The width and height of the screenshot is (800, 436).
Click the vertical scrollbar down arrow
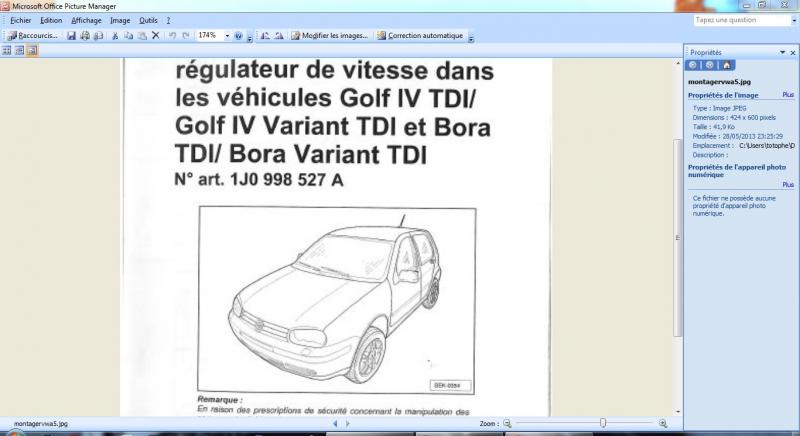(678, 412)
